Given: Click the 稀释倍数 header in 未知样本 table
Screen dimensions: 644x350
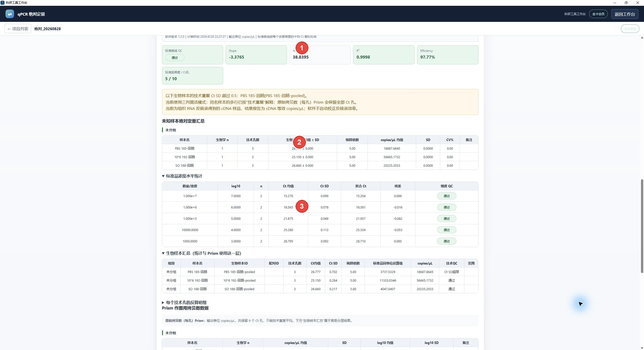Looking at the screenshot, I should tap(352, 140).
